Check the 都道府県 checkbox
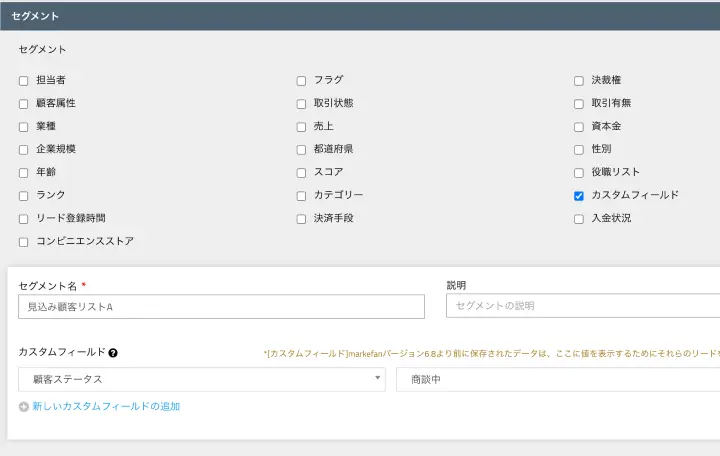720x456 pixels. click(301, 150)
